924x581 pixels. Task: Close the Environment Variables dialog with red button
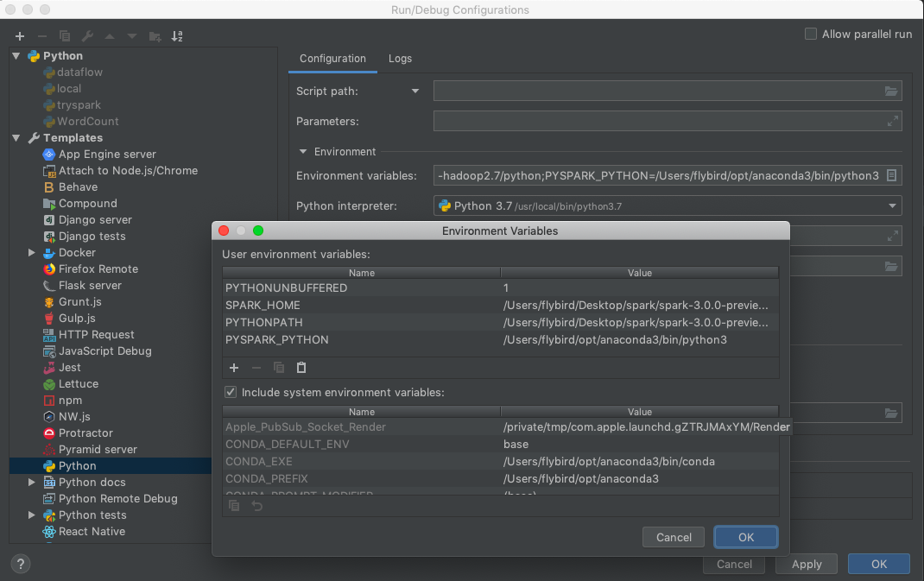[224, 231]
